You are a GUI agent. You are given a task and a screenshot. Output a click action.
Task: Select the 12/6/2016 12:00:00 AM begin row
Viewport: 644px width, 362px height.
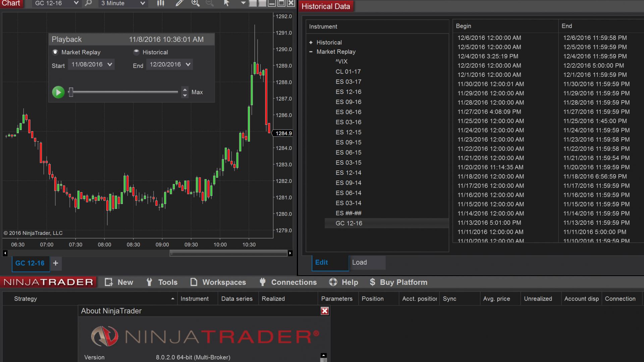489,38
